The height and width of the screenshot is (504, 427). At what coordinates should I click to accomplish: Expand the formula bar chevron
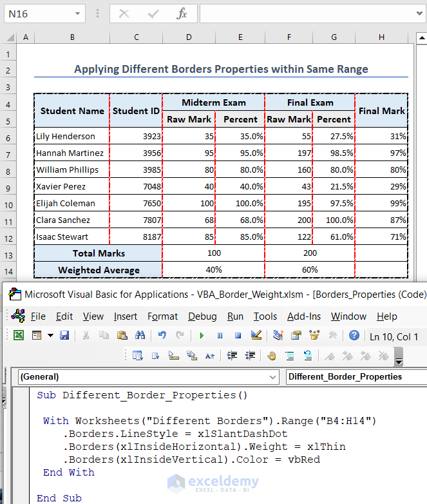click(419, 14)
